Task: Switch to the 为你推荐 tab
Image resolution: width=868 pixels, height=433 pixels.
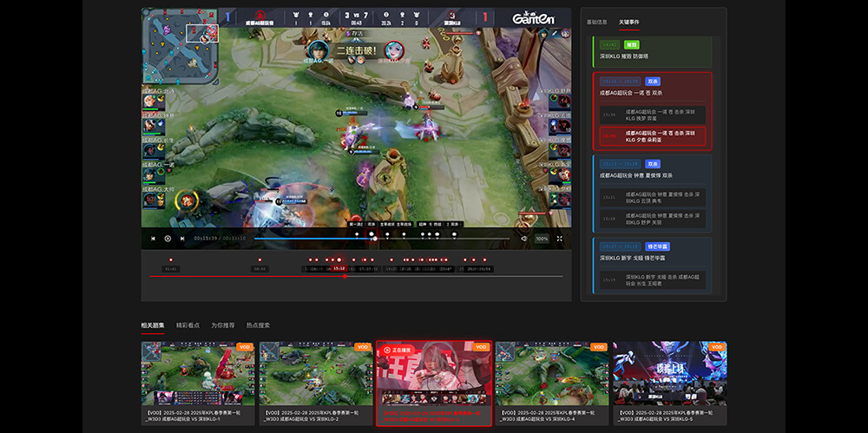Action: pyautogui.click(x=223, y=325)
